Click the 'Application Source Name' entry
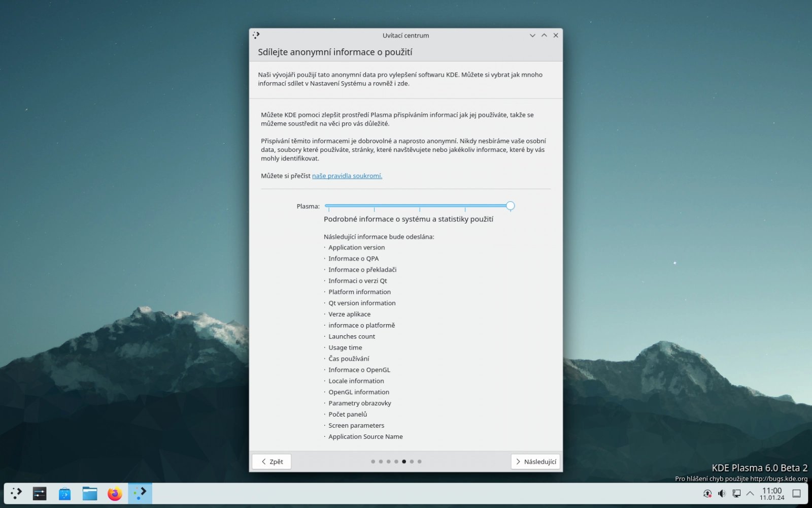 click(365, 437)
